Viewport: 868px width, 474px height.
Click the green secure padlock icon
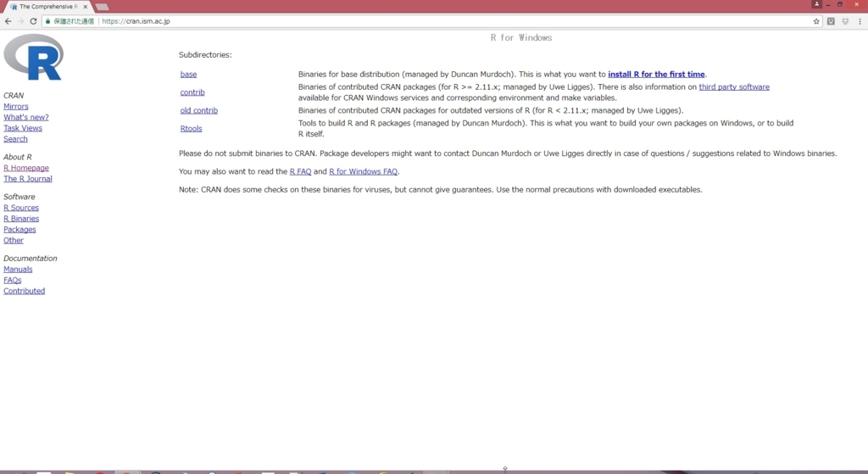(48, 21)
